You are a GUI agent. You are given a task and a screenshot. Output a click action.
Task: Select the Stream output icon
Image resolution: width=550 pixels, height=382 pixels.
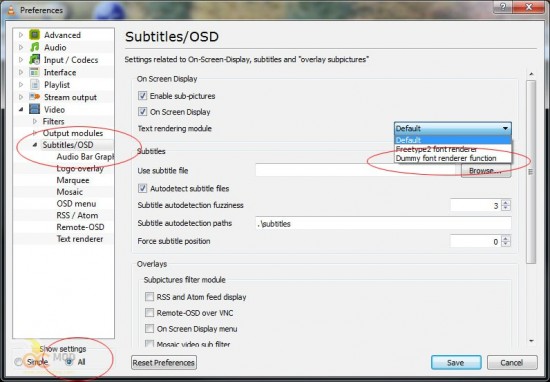point(34,97)
